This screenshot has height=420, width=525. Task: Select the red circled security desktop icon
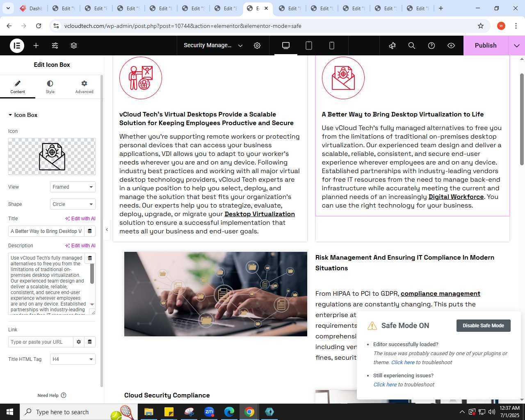141,78
